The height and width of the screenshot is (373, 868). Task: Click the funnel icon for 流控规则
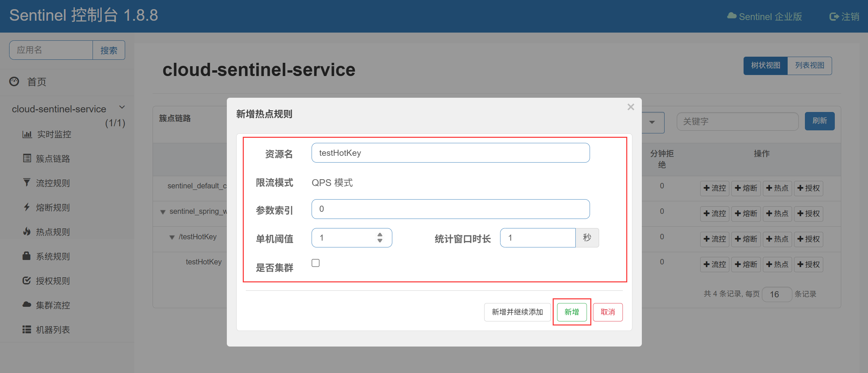[x=27, y=183]
